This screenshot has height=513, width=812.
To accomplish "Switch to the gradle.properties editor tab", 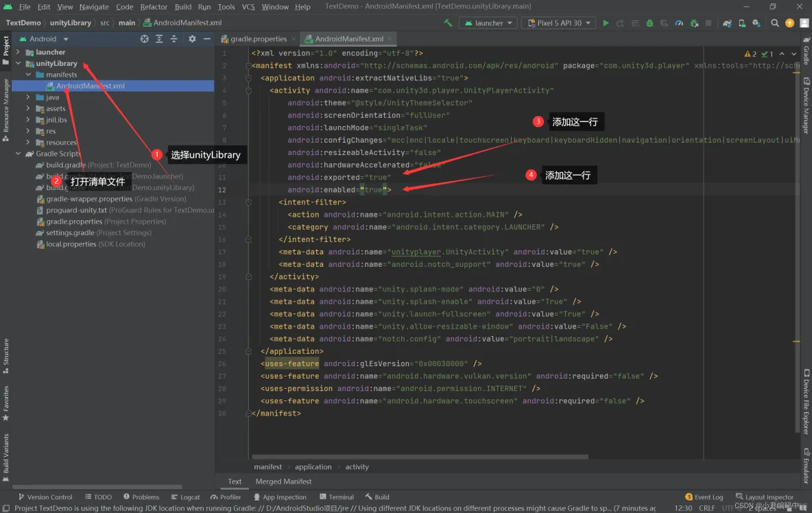I will [259, 39].
